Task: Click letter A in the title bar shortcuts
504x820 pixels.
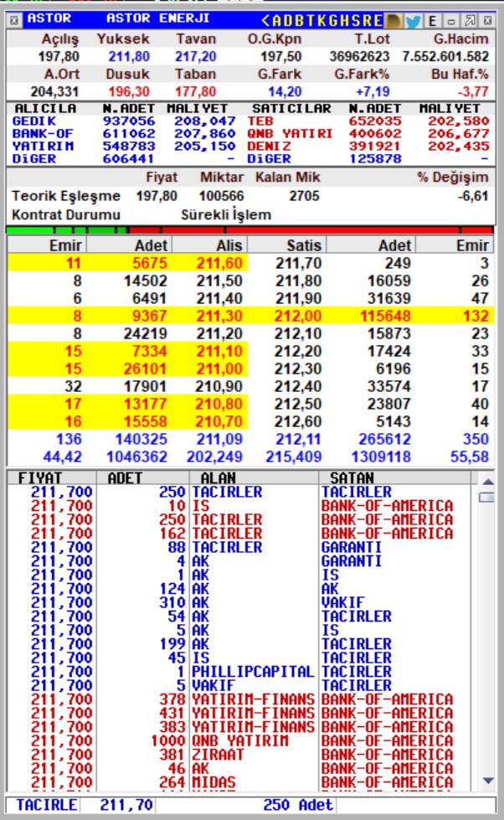Action: 278,21
